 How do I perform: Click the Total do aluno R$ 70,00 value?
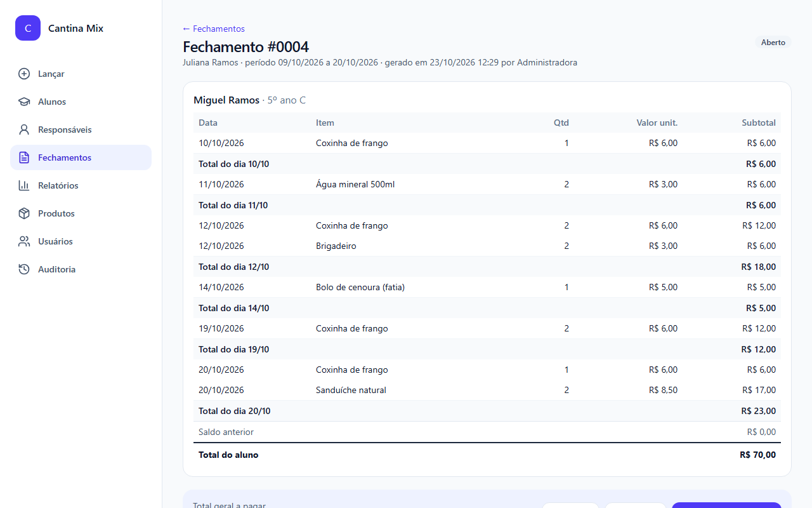(757, 455)
